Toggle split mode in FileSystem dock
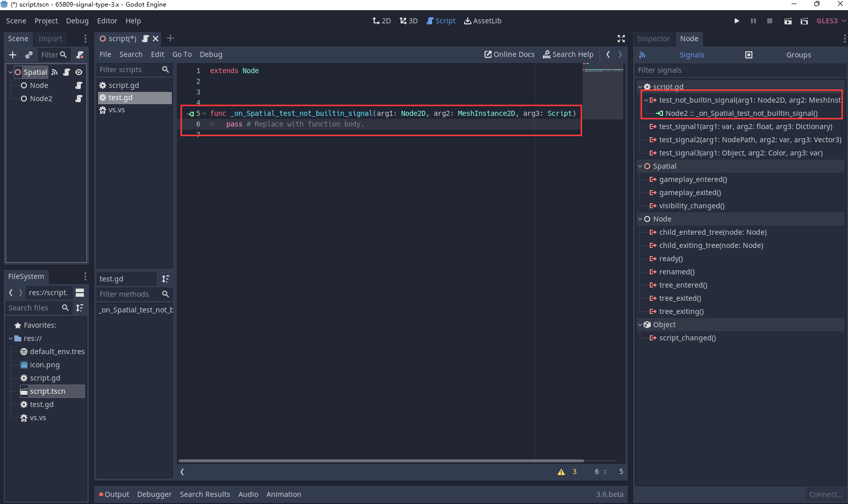The image size is (848, 504). pyautogui.click(x=80, y=293)
